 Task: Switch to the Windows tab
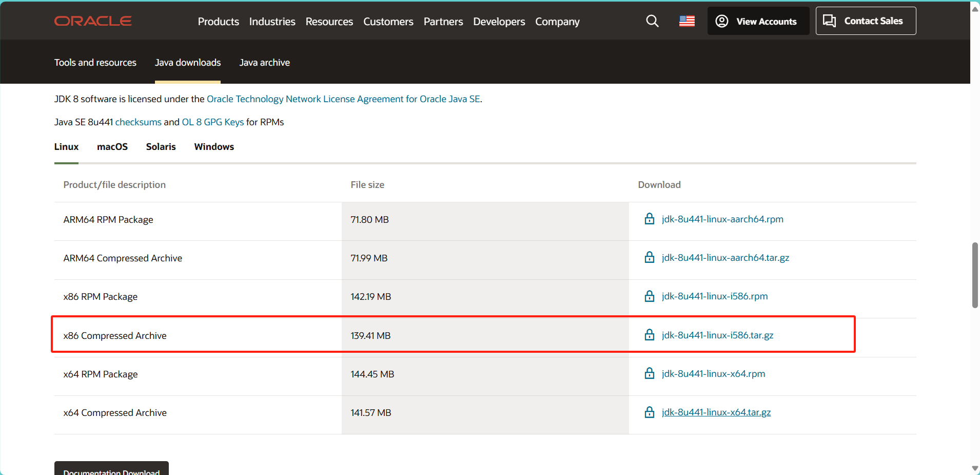click(214, 147)
